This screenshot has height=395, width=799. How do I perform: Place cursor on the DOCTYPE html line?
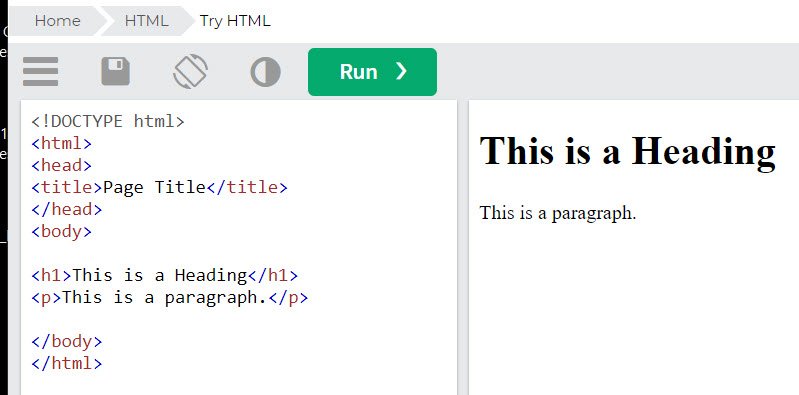pos(108,121)
